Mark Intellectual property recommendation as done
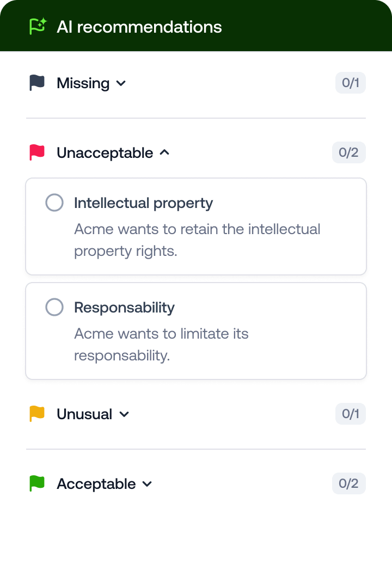The image size is (392, 588). coord(54,203)
